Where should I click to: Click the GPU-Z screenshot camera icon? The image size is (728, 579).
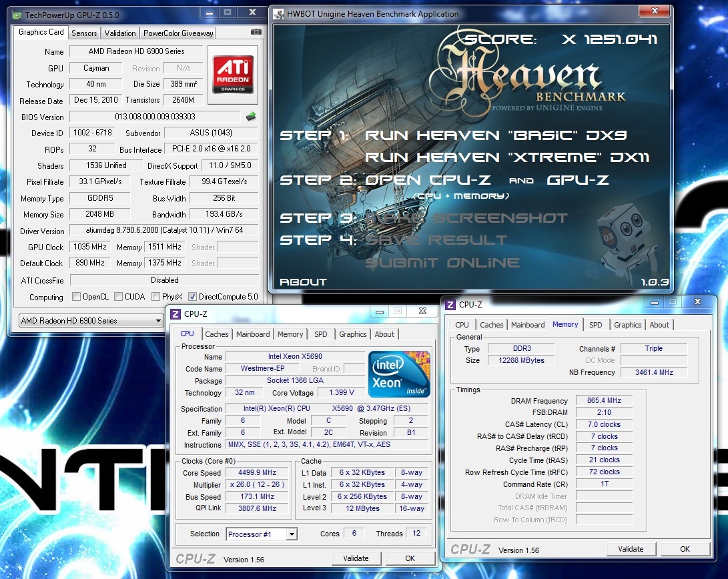[256, 32]
